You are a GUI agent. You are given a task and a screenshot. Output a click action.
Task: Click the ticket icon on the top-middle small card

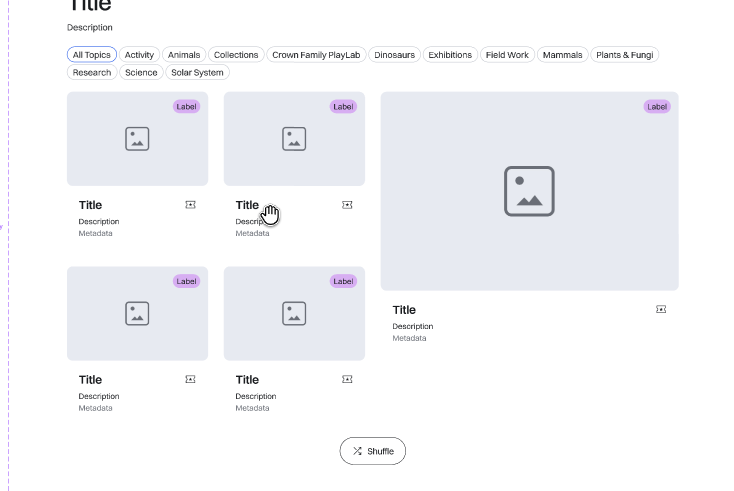347,205
